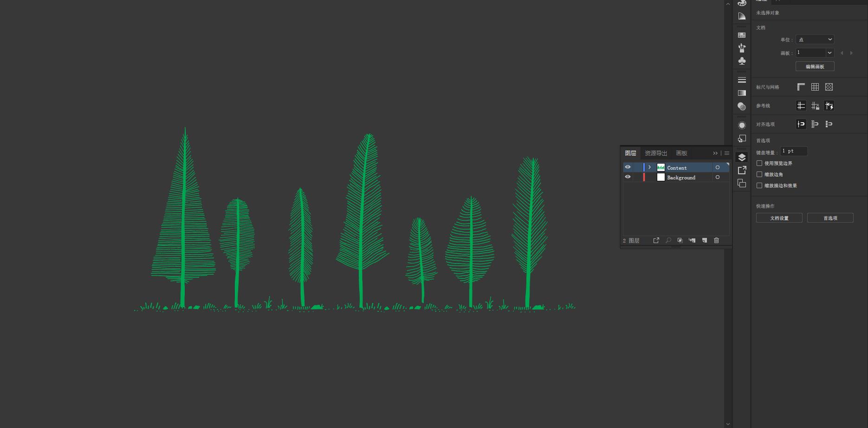Image resolution: width=868 pixels, height=428 pixels.
Task: Click the lock guides icon
Action: tap(815, 106)
